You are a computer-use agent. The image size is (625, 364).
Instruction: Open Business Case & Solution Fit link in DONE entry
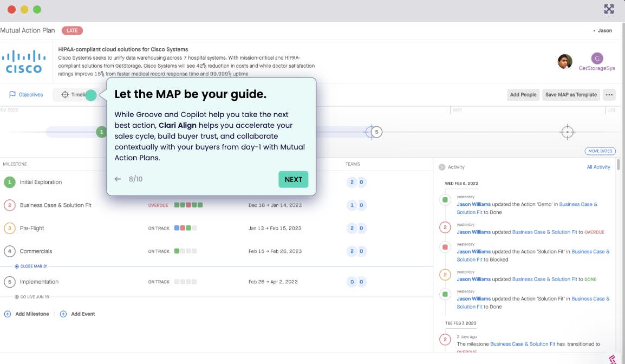[544, 279]
